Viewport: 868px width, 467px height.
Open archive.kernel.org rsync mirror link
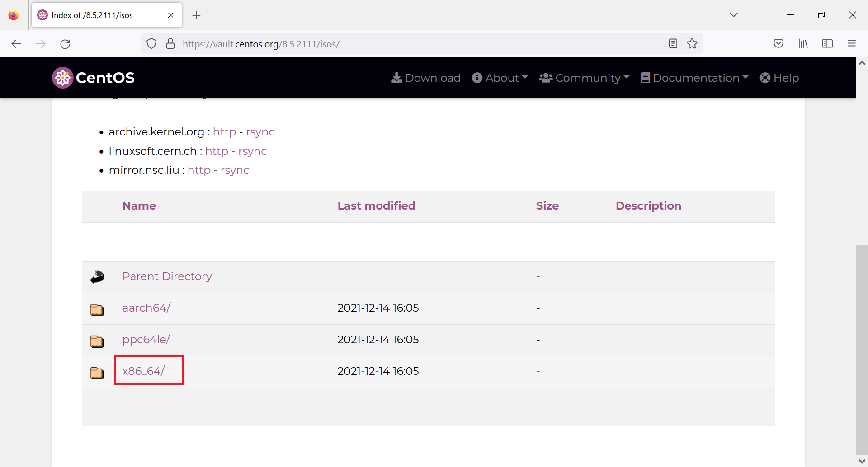[x=260, y=132]
